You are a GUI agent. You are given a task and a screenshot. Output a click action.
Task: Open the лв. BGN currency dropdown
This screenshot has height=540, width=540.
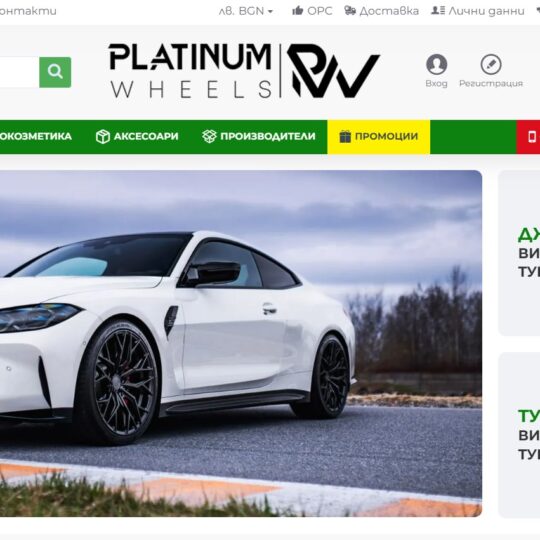click(x=246, y=11)
